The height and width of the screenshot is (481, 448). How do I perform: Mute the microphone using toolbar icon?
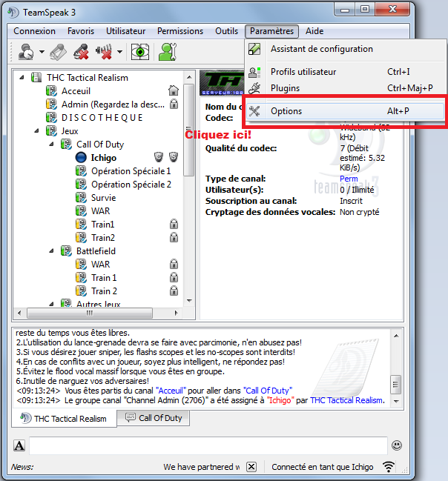[x=81, y=52]
